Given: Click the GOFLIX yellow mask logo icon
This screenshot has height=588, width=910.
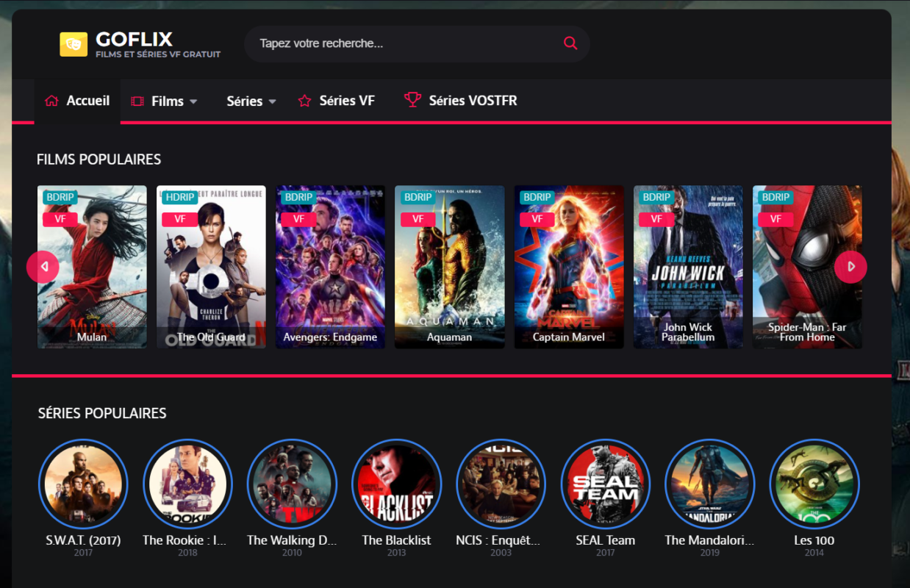Looking at the screenshot, I should point(74,44).
